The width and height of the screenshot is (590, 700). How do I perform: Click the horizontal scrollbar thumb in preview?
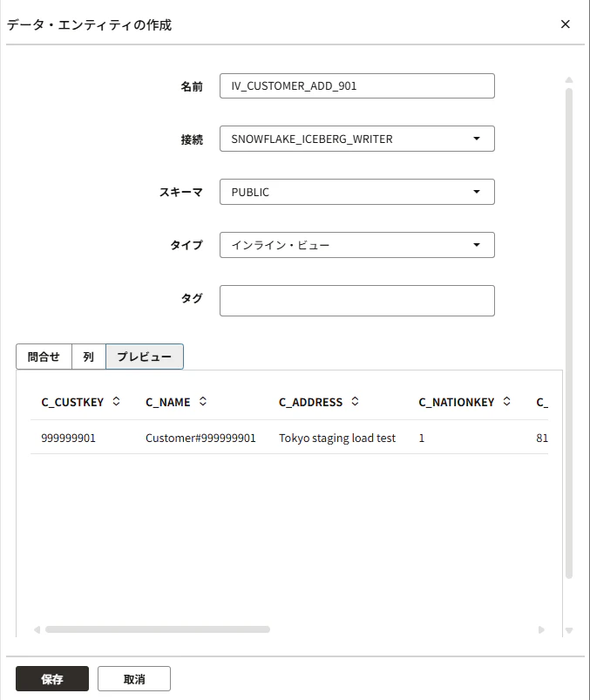point(158,629)
